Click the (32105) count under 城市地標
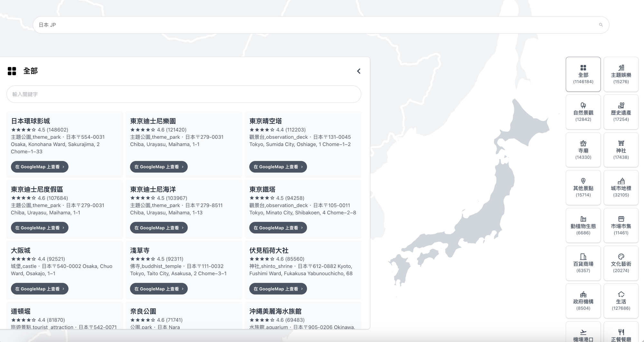This screenshot has height=342, width=644. pos(621,195)
